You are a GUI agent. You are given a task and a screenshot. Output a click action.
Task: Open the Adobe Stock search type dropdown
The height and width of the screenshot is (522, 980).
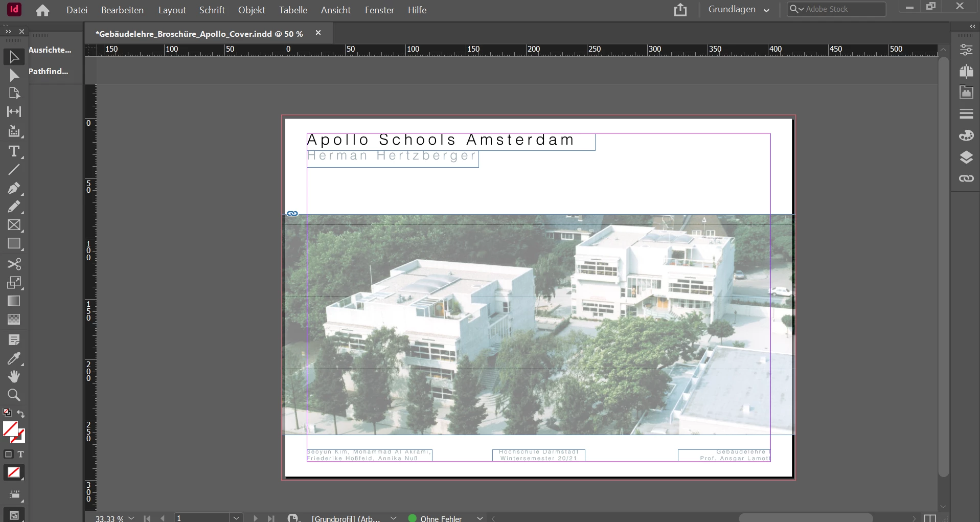click(x=796, y=9)
